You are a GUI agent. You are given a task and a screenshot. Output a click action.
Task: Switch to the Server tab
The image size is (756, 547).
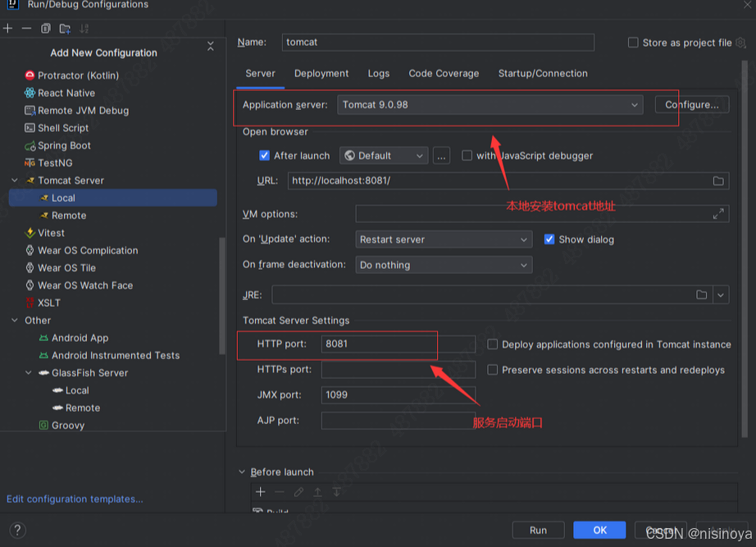coord(261,73)
